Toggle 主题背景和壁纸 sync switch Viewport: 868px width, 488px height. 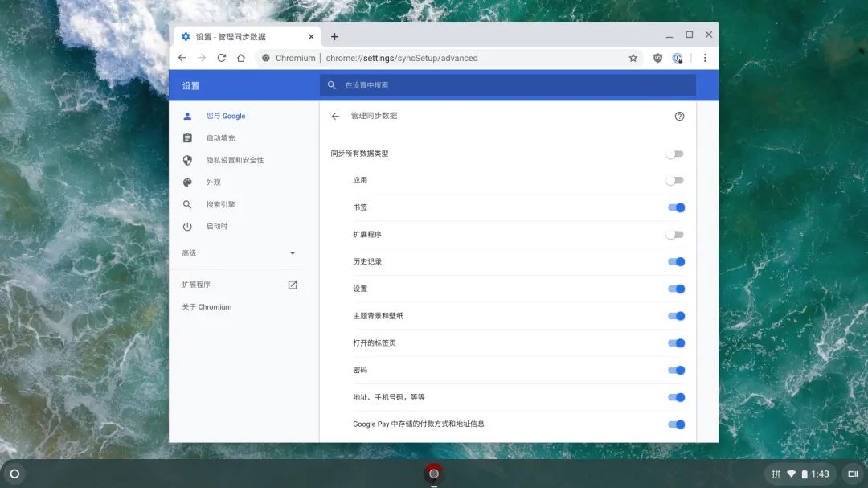click(676, 316)
